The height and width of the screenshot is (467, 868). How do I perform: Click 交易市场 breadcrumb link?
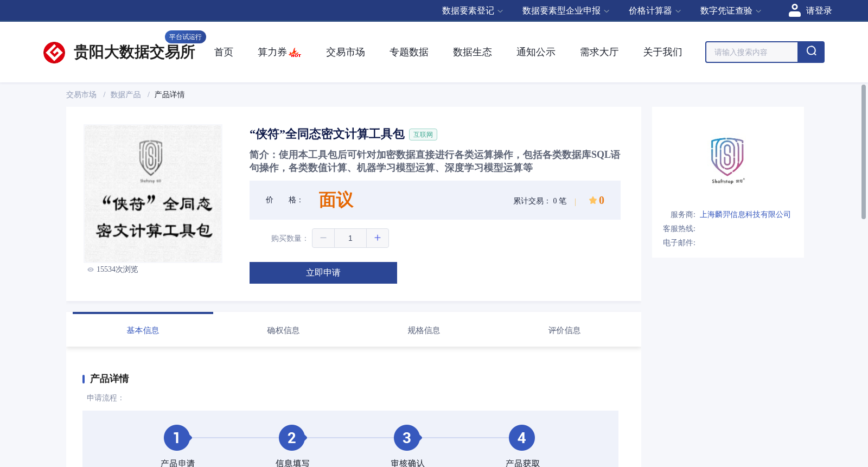pyautogui.click(x=81, y=95)
